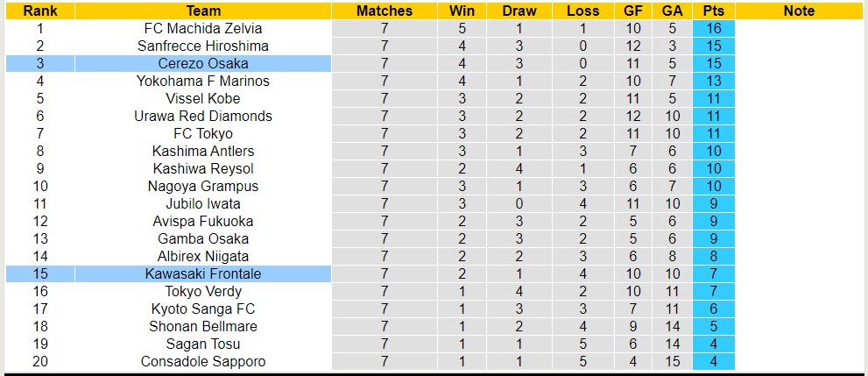Sort by the Matches column header
868x376 pixels.
point(385,11)
